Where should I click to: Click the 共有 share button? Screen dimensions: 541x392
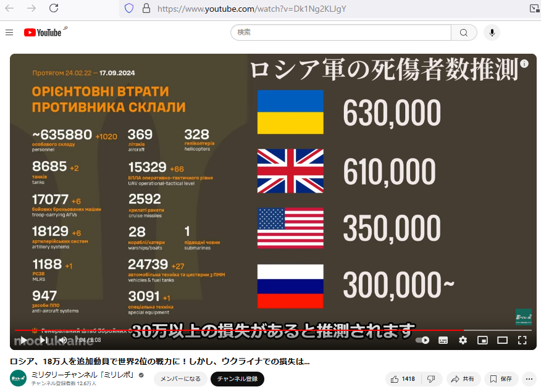click(x=463, y=378)
